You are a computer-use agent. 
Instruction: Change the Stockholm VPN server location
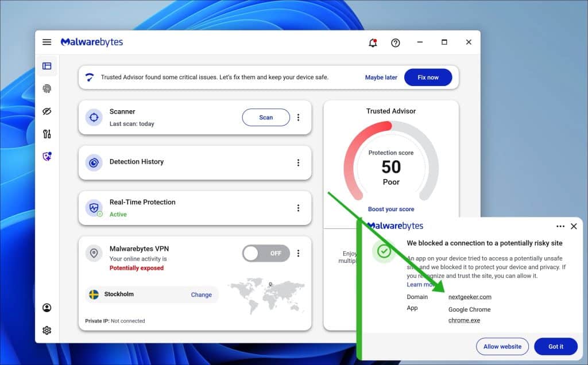[x=202, y=294]
